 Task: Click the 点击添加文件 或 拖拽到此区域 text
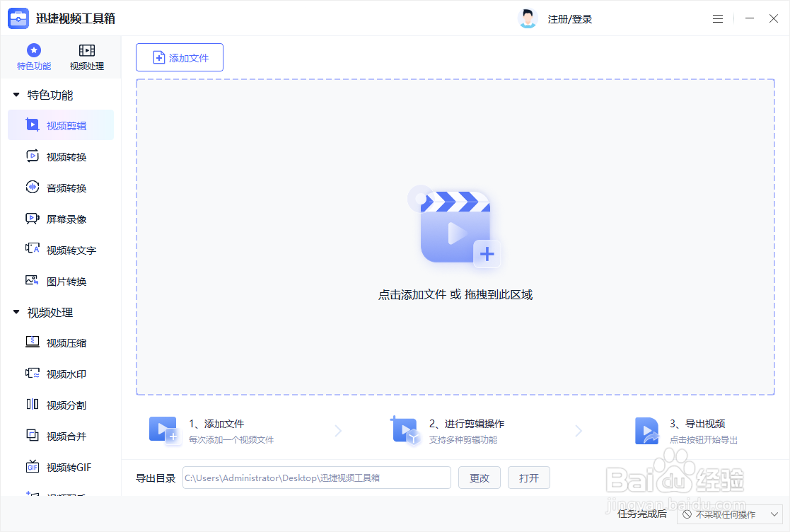455,295
